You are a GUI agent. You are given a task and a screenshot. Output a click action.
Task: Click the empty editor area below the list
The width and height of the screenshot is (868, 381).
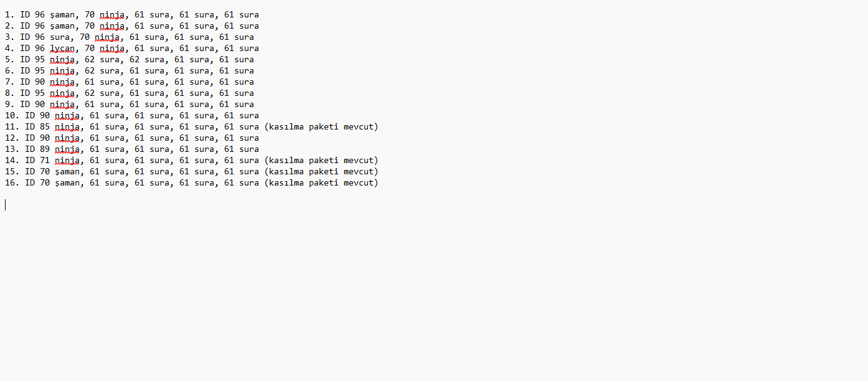[434, 286]
